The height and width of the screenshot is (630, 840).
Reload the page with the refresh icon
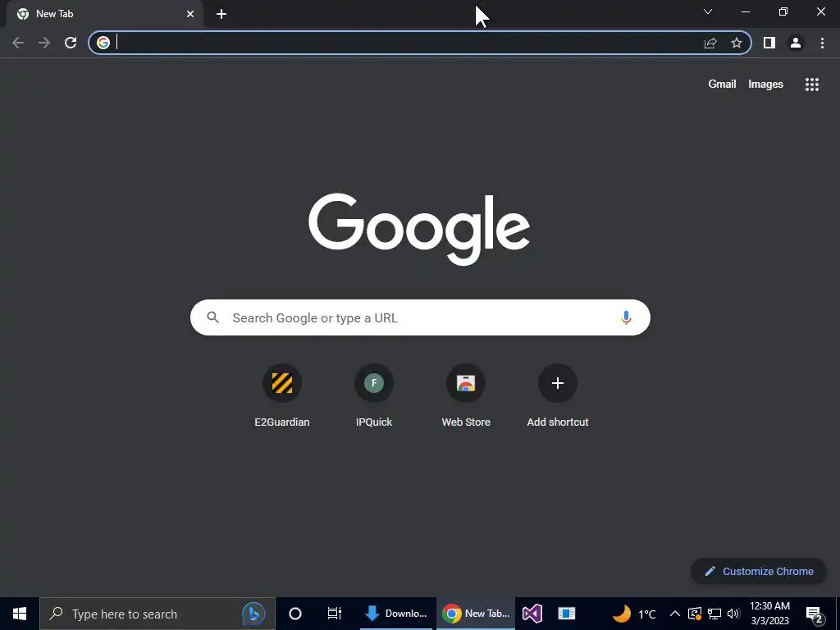[x=71, y=43]
